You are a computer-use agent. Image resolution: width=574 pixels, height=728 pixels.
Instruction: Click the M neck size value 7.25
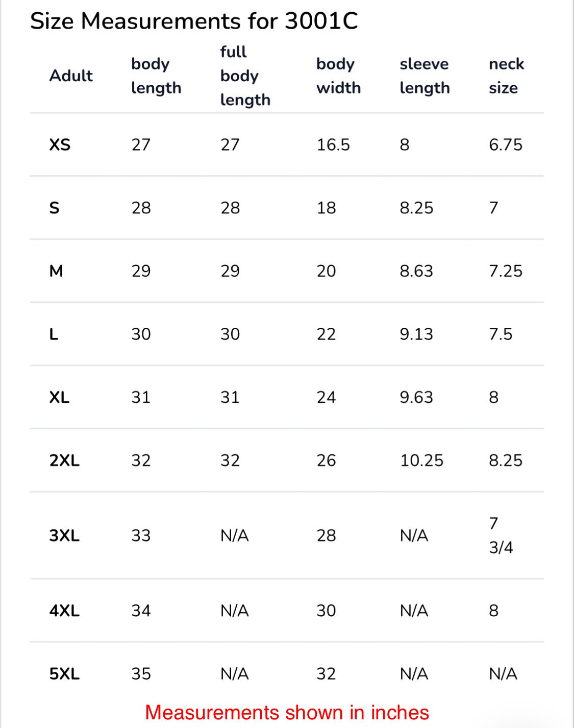click(x=505, y=271)
